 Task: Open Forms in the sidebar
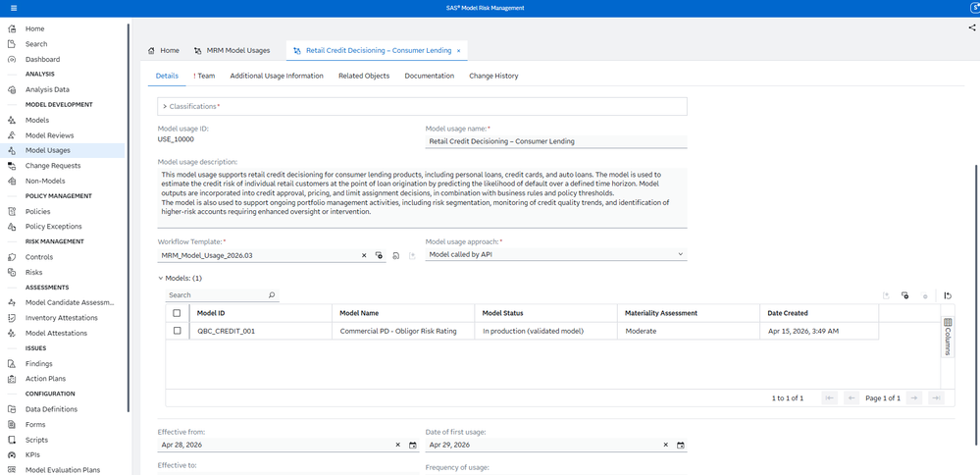36,424
